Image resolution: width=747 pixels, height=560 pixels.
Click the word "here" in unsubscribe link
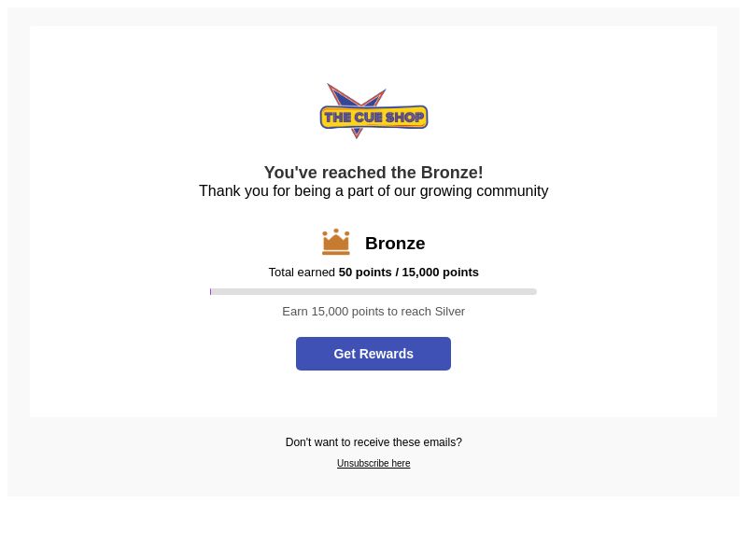pyautogui.click(x=401, y=463)
